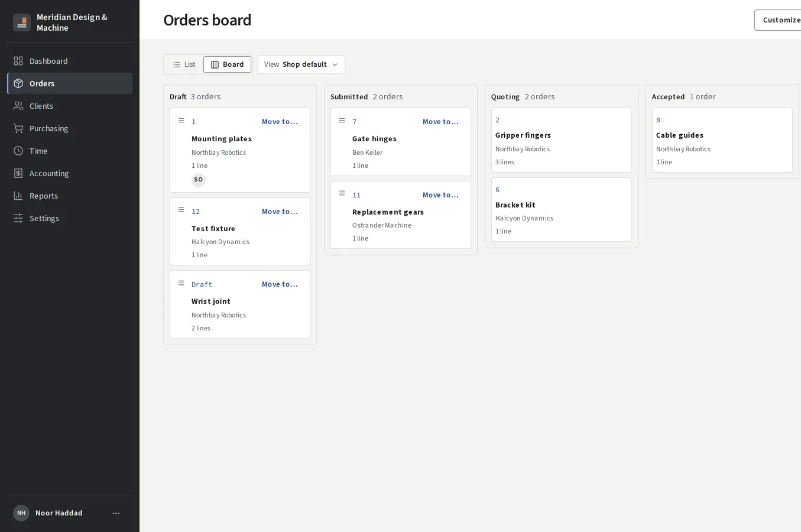
Task: Click the Settings sliders icon
Action: 18,218
